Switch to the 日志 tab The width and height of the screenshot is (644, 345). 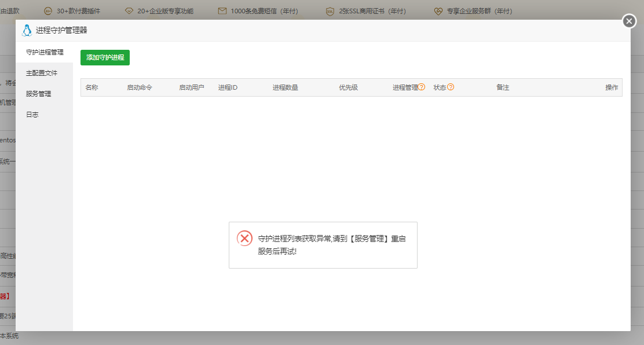(45, 115)
